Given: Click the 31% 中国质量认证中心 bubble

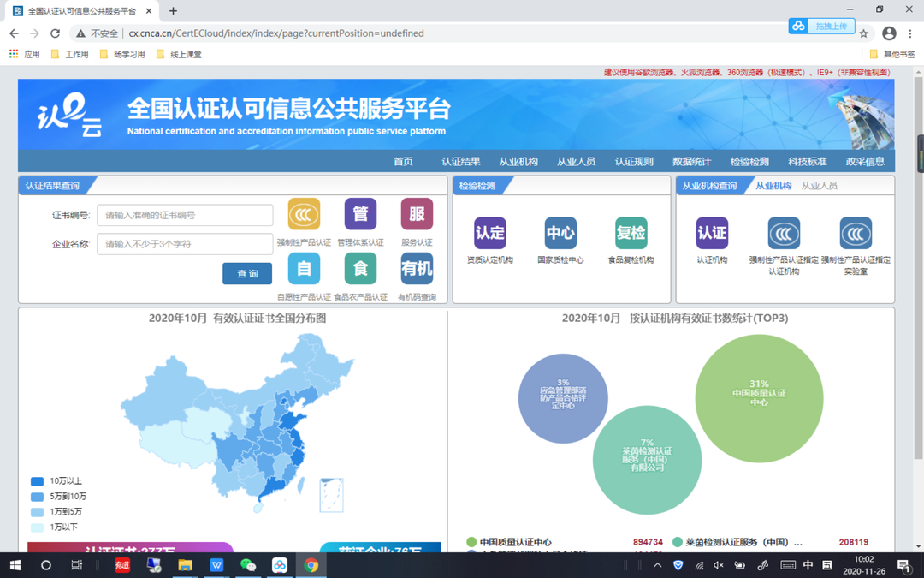Looking at the screenshot, I should (759, 398).
